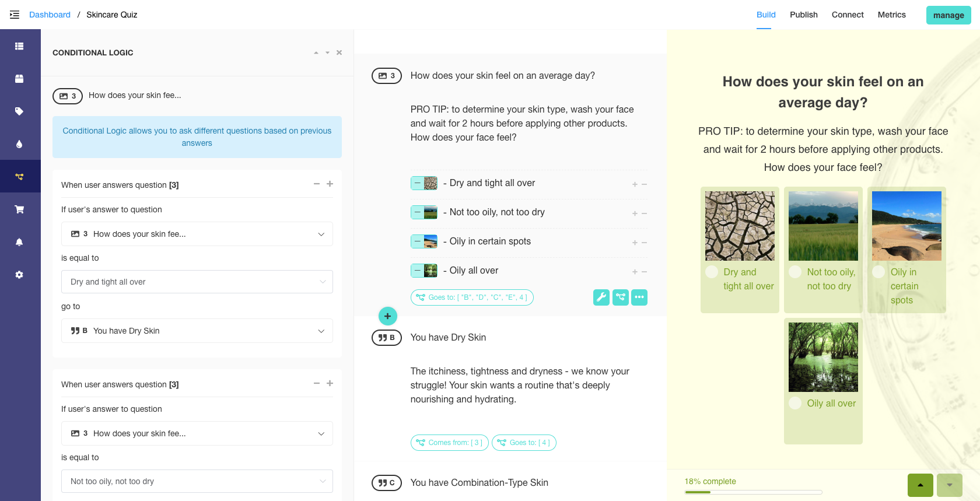The height and width of the screenshot is (501, 980).
Task: Toggle image for 'Not too oily' option
Action: point(424,212)
